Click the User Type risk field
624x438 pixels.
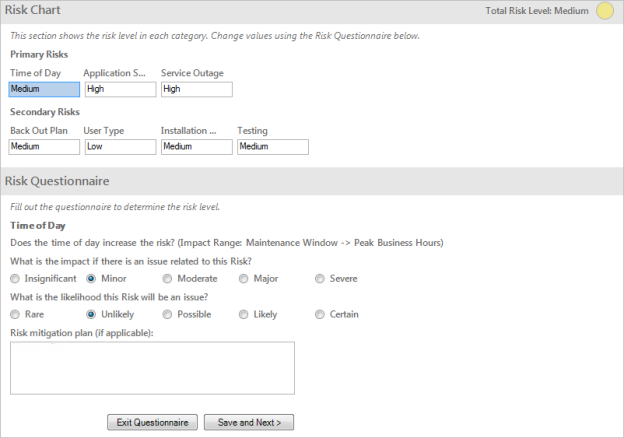point(121,147)
